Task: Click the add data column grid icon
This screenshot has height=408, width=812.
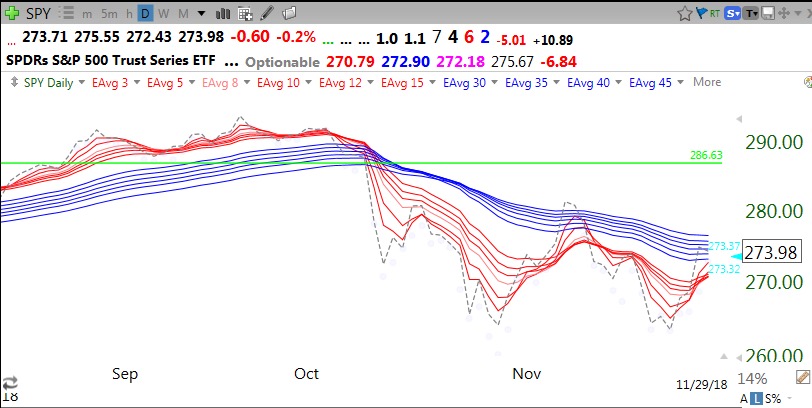Action: pos(245,13)
